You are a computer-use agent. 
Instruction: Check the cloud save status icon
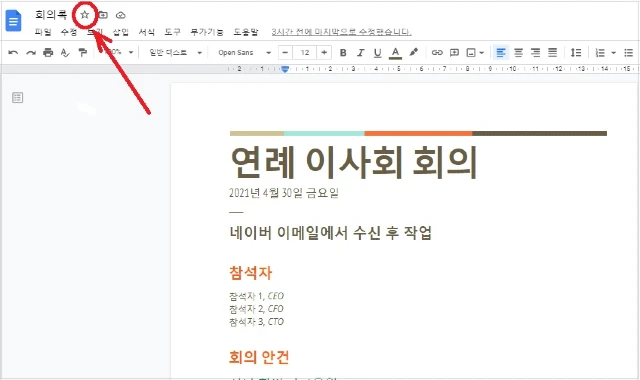(x=120, y=15)
